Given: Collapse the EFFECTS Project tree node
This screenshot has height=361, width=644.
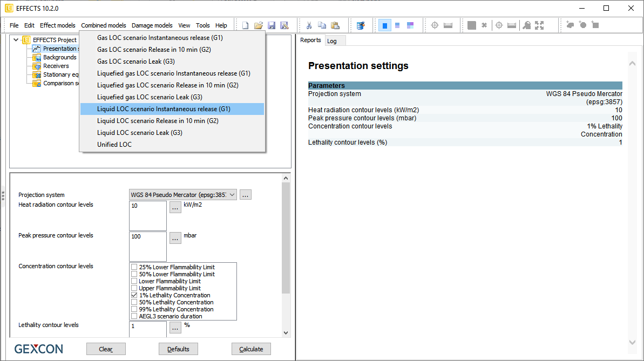Looking at the screenshot, I should pos(16,40).
